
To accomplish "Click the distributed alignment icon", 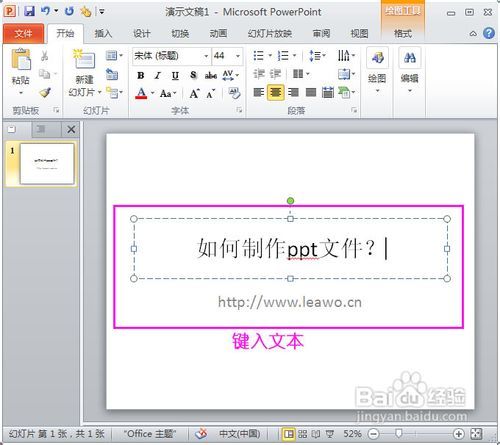I will pos(328,92).
